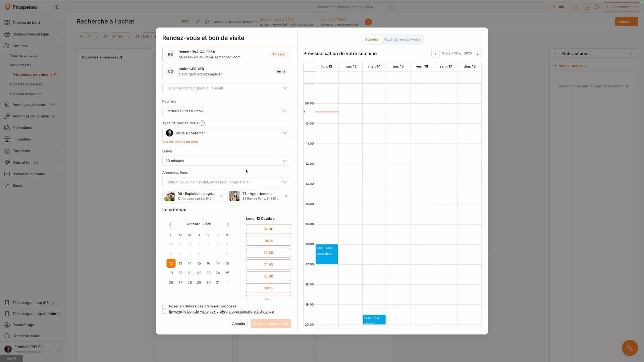The image size is (644, 362).
Task: Open the calendar icon in top bar
Action: pyautogui.click(x=586, y=7)
